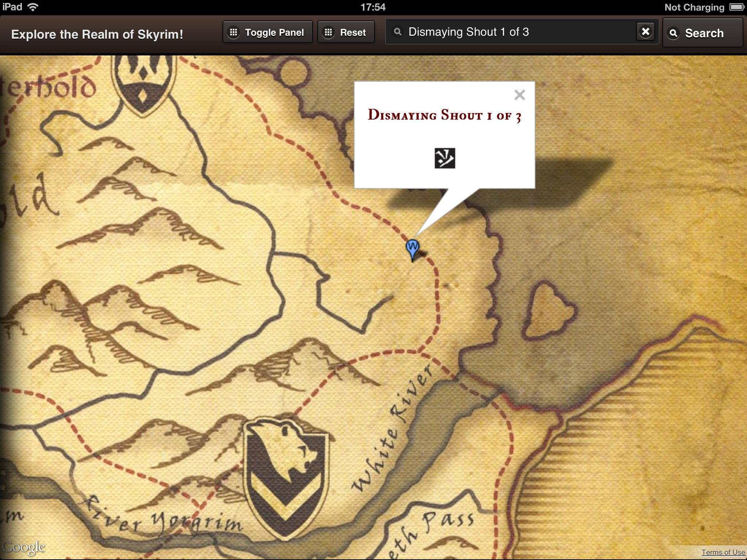Close the Dismaying Shout info popup
This screenshot has width=747, height=560.
519,95
